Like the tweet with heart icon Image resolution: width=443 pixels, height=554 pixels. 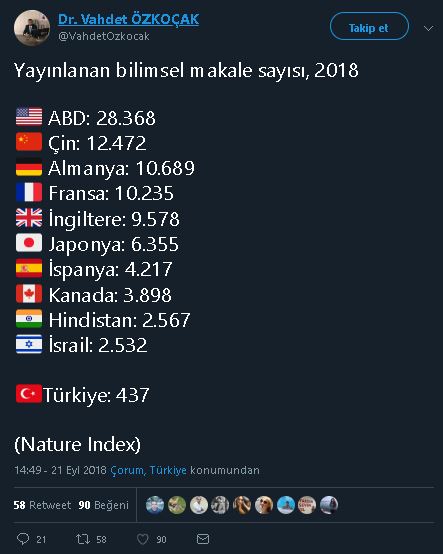click(143, 539)
